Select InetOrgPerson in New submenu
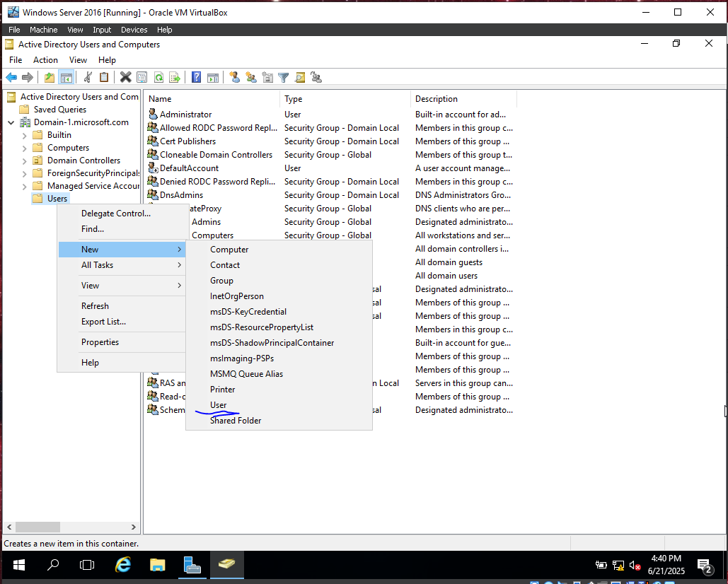Screen dimensions: 728x584 coord(279,296)
